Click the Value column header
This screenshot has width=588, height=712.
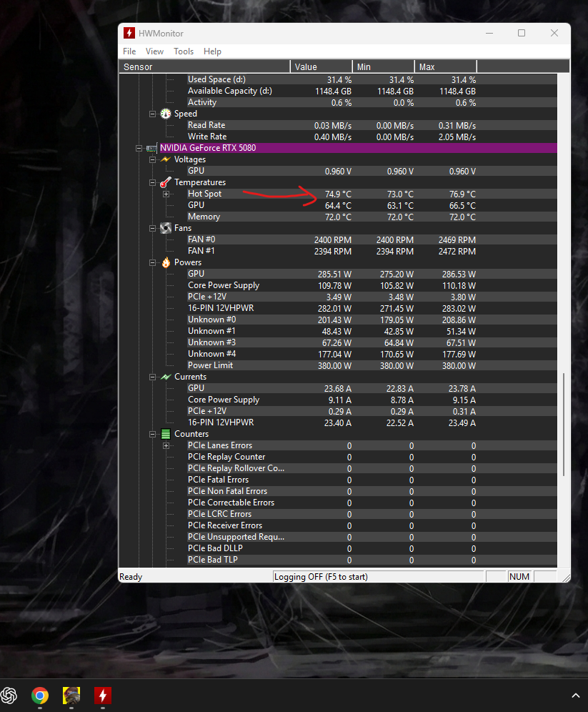[322, 66]
